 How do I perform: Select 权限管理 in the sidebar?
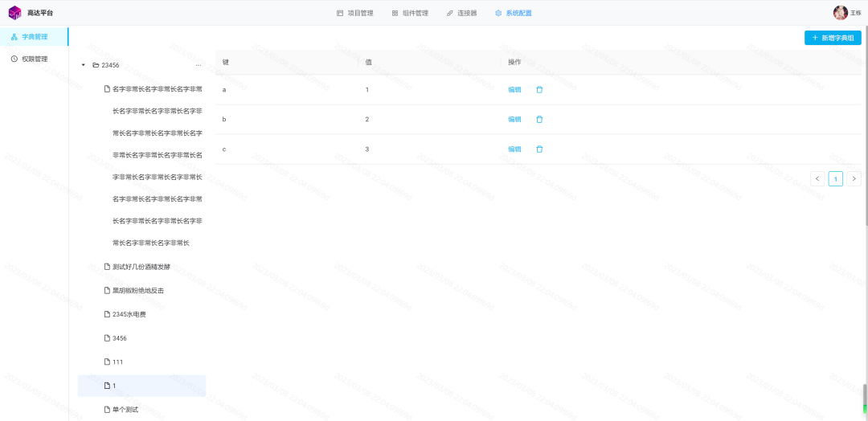tap(34, 59)
